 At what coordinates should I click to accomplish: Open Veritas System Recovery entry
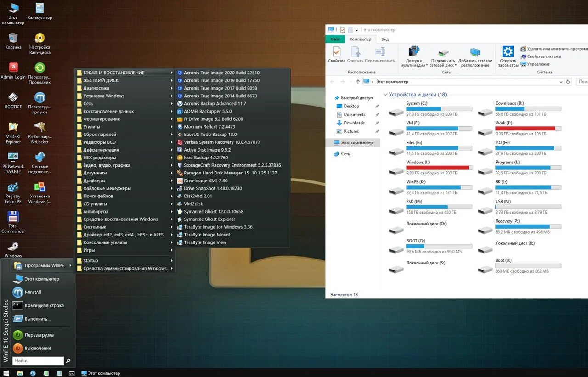click(222, 142)
